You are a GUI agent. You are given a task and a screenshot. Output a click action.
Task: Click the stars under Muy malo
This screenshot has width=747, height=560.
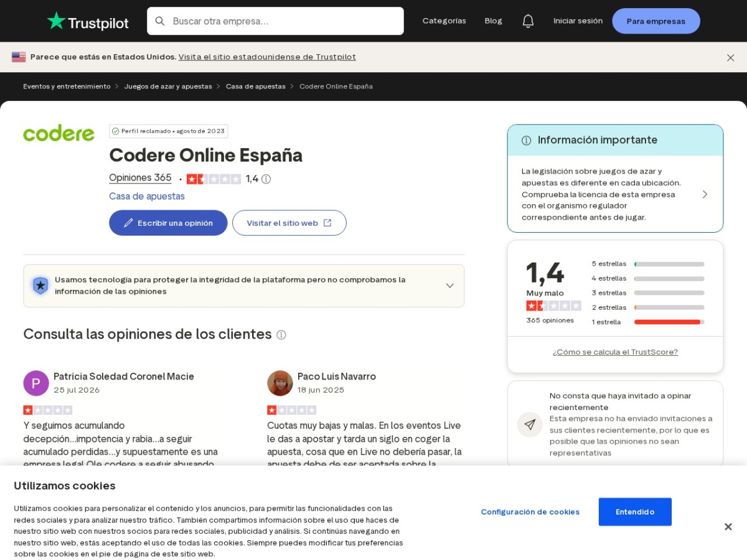[553, 306]
